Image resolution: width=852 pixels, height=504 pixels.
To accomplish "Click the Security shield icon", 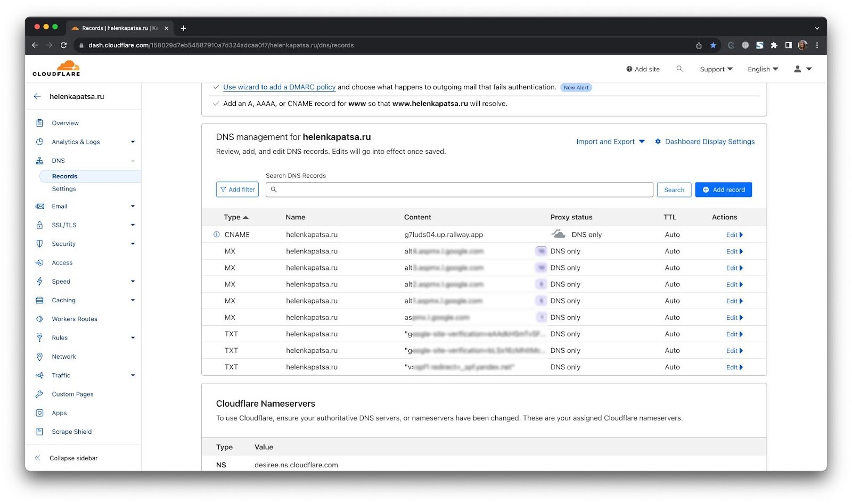I will [39, 244].
